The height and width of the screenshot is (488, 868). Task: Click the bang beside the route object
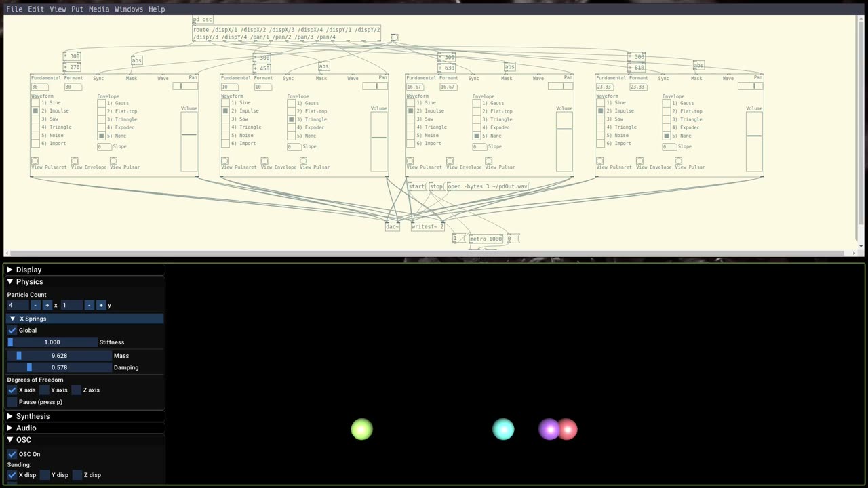point(394,38)
